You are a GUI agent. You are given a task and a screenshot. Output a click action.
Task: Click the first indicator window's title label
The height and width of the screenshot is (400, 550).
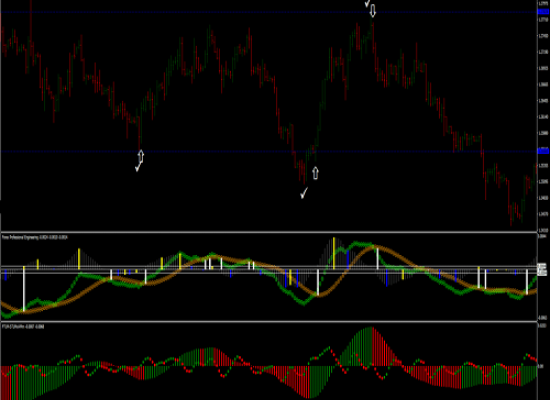pos(35,238)
